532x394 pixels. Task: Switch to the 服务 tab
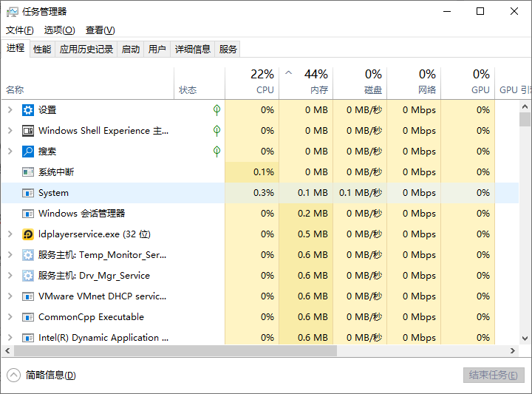[x=228, y=50]
